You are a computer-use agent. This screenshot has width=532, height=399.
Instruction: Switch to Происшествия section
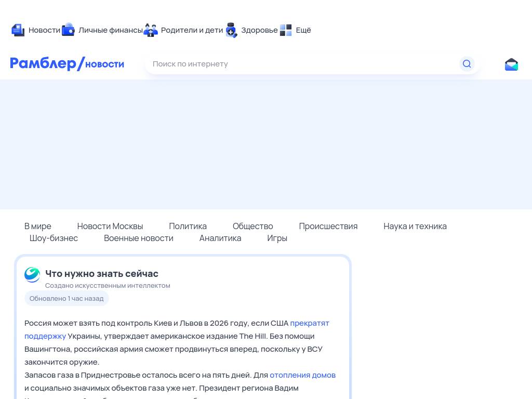[x=328, y=226]
